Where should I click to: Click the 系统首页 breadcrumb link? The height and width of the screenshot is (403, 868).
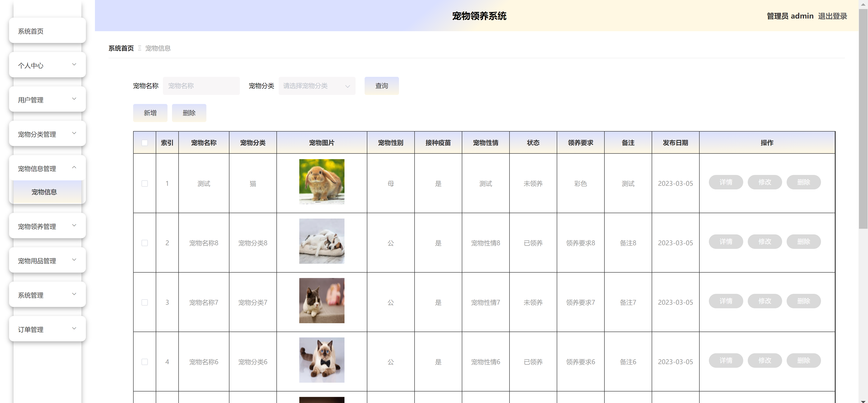tap(121, 48)
